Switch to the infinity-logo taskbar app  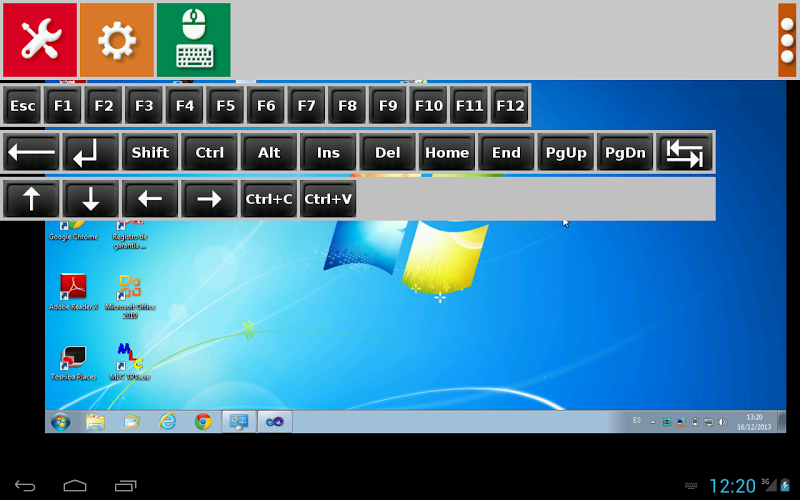(x=274, y=422)
